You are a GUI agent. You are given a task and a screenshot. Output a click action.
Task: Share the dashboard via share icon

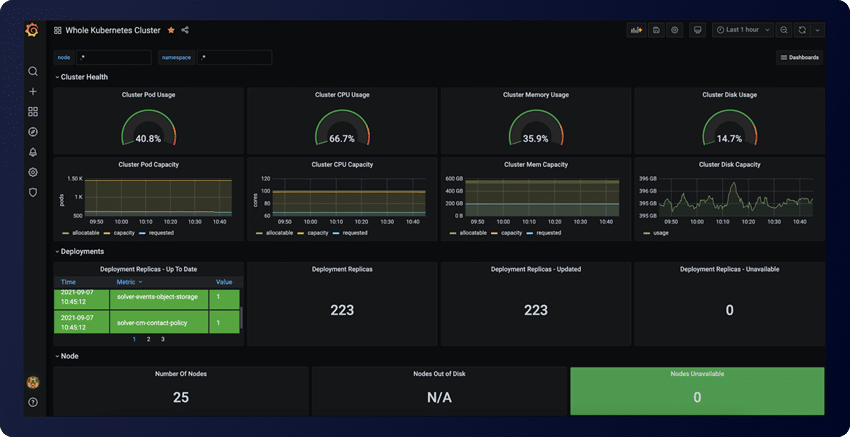(185, 30)
